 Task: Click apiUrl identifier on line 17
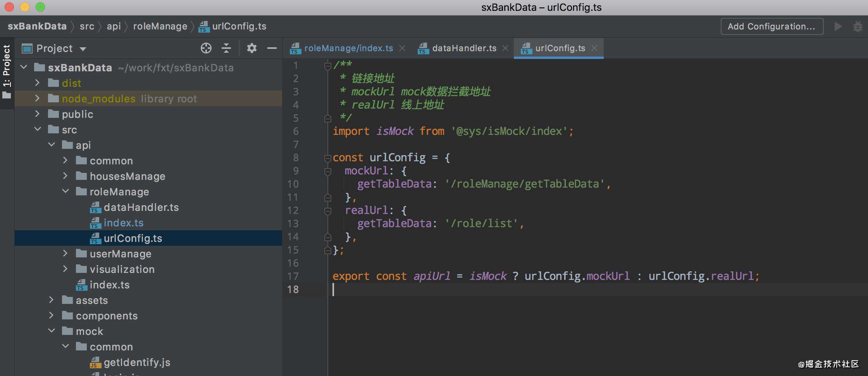tap(432, 276)
